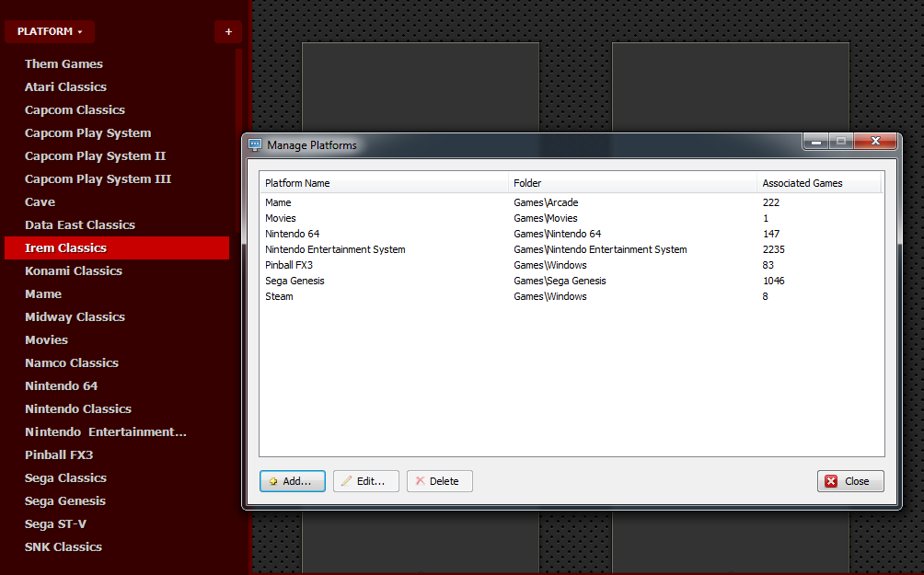Click the 2235 associated games value
Image resolution: width=924 pixels, height=575 pixels.
773,249
